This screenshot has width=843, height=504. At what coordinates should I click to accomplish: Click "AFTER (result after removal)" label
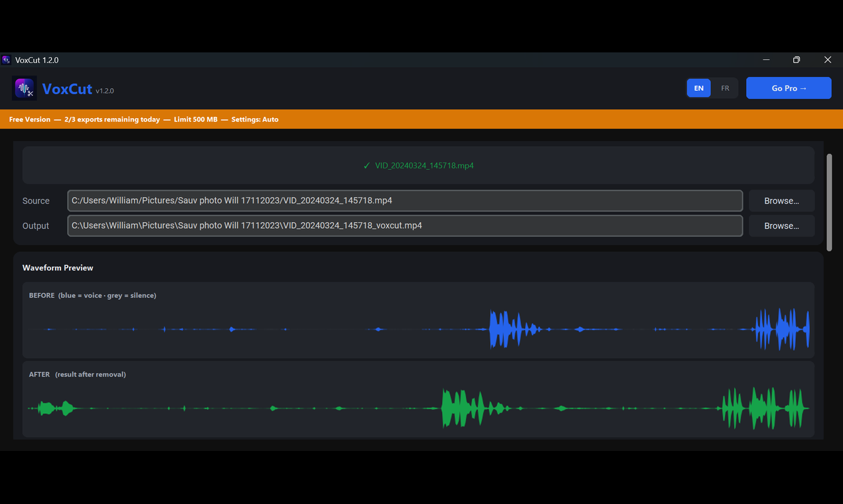pos(77,374)
